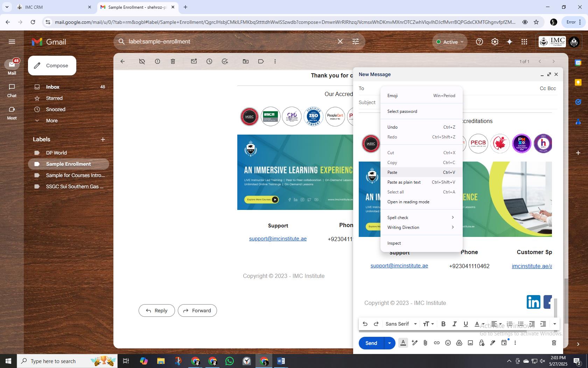The width and height of the screenshot is (588, 368).
Task: Expand more formatting options arrow
Action: [554, 324]
